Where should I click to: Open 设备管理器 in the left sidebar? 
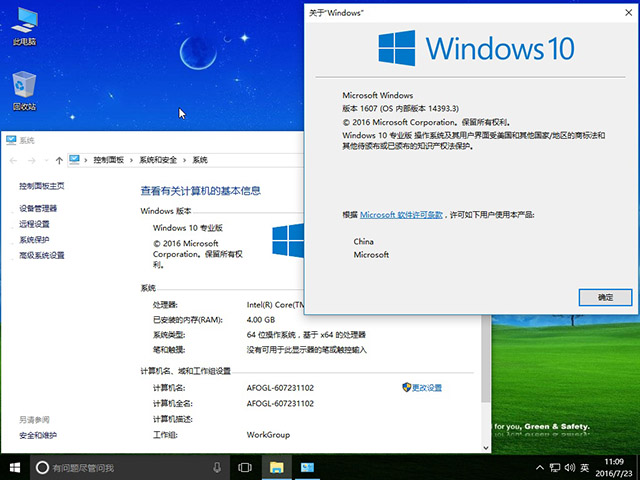point(38,208)
